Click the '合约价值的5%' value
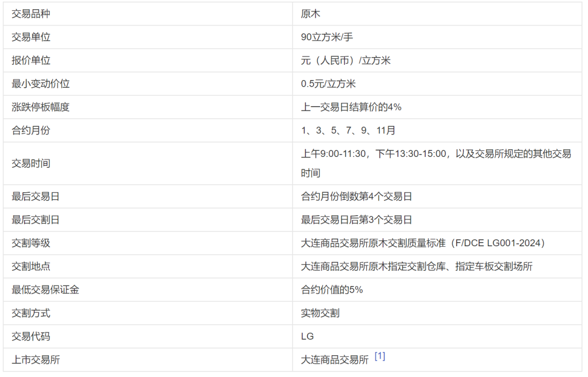Image resolution: width=588 pixels, height=377 pixels. point(332,290)
